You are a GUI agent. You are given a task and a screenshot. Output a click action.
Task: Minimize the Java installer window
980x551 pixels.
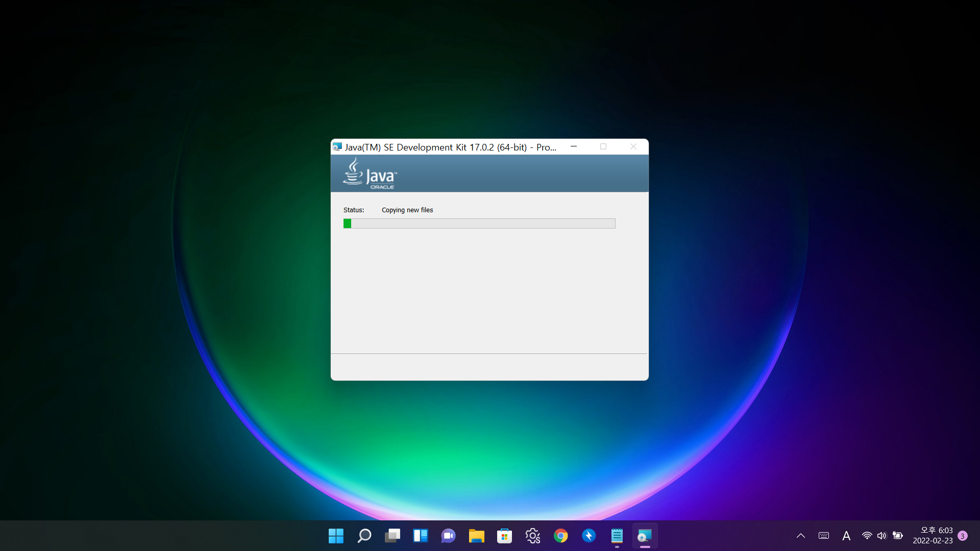click(x=574, y=147)
